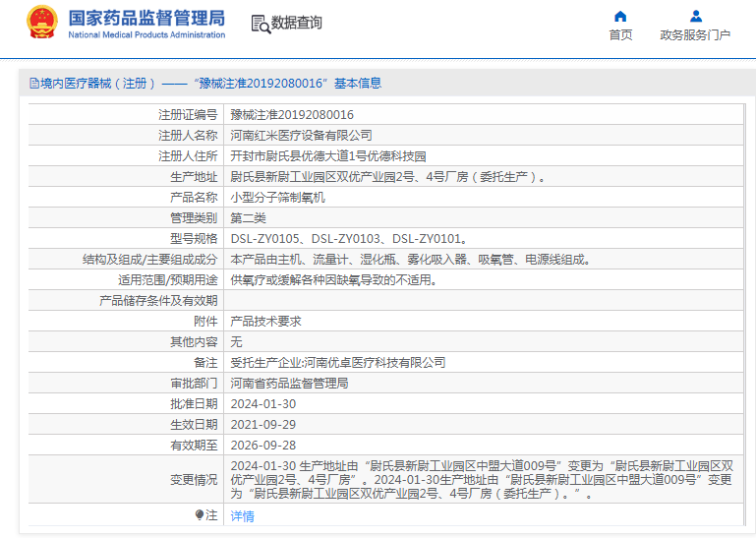
Task: Click the 数据查询 label
Action: coord(297,23)
